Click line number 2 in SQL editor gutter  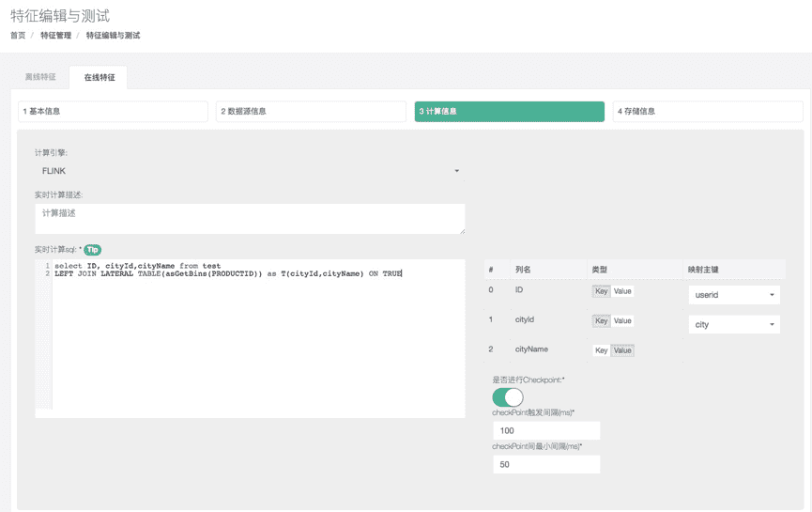coord(47,273)
